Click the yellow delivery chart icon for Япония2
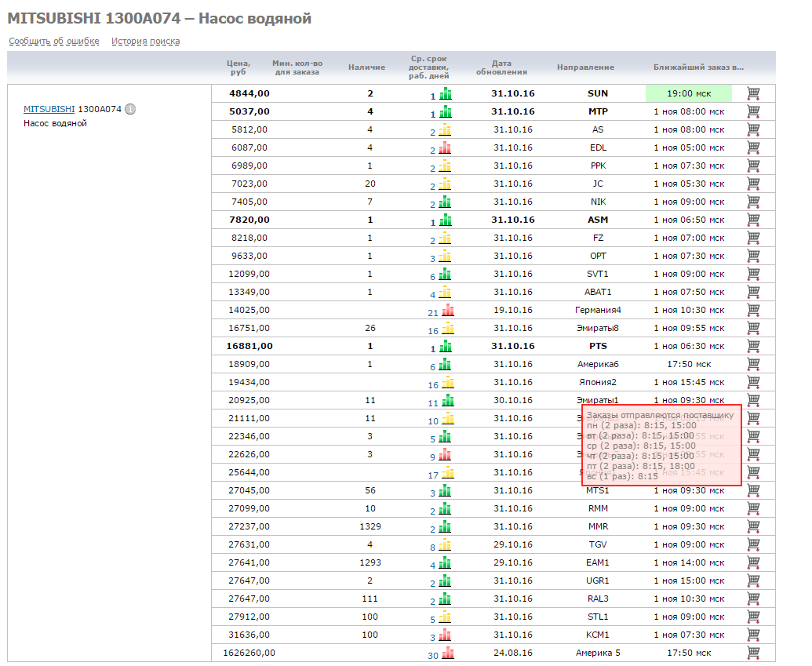Image resolution: width=812 pixels, height=666 pixels. (447, 382)
